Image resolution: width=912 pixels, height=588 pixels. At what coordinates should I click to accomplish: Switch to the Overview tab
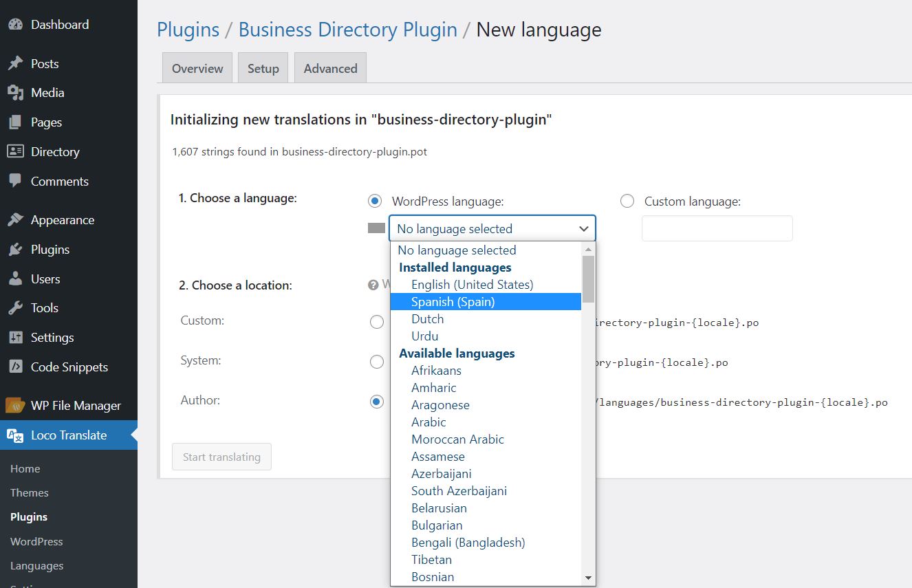click(197, 68)
